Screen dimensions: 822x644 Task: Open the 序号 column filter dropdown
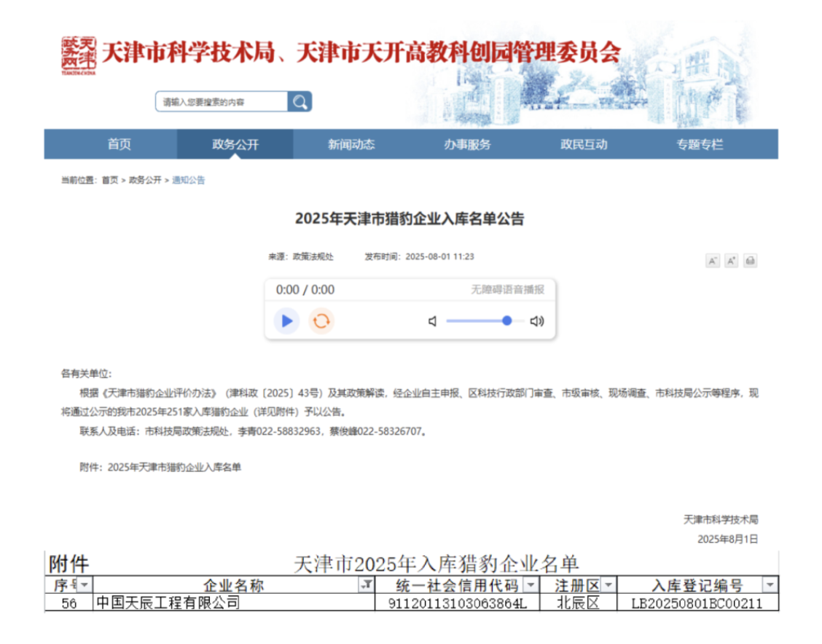click(x=85, y=585)
